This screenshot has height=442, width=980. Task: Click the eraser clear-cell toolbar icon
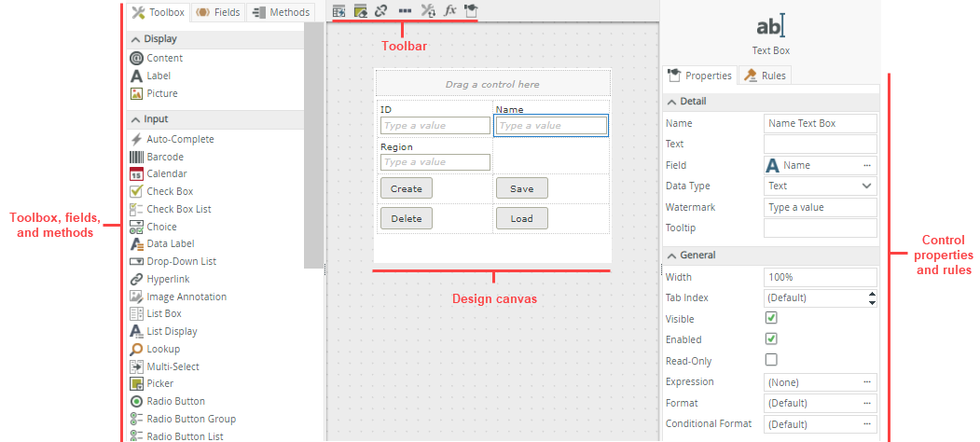click(360, 10)
